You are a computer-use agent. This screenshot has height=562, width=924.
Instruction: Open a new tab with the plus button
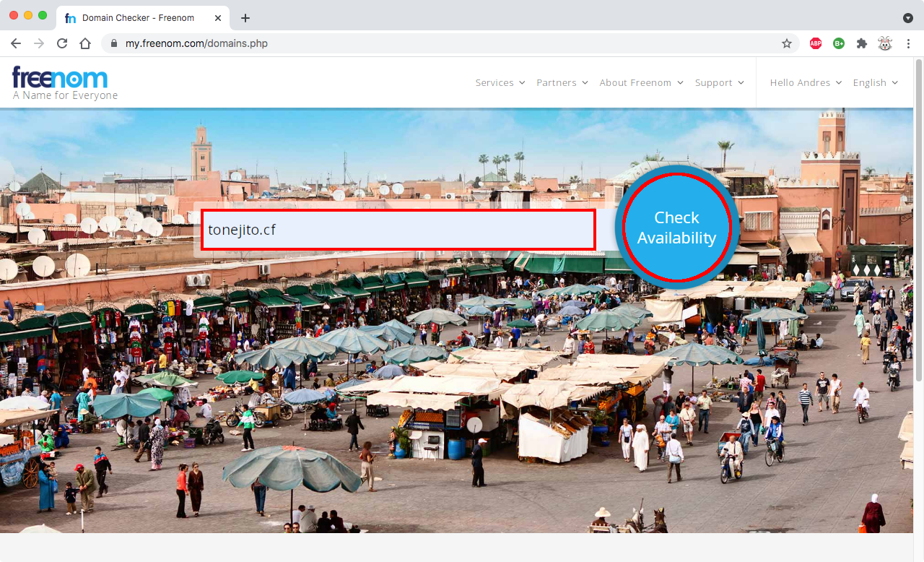(x=245, y=18)
